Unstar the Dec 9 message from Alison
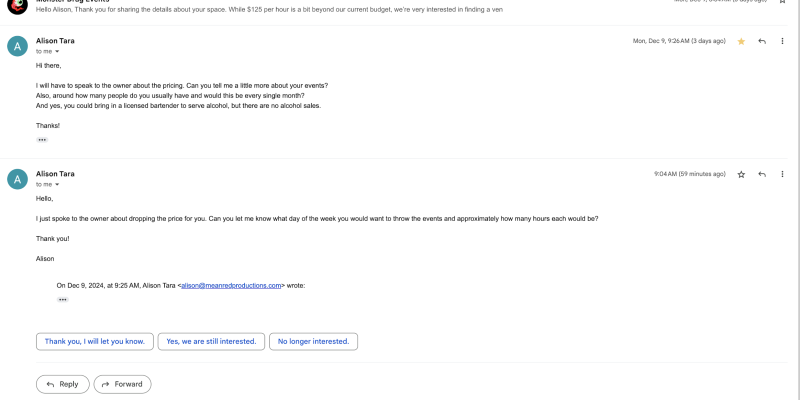 click(x=741, y=41)
